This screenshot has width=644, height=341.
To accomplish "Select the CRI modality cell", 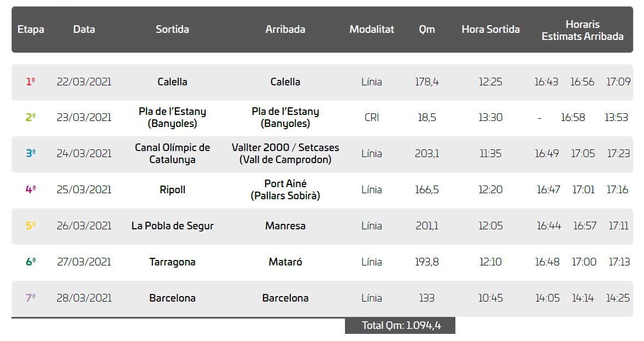I will tap(372, 118).
